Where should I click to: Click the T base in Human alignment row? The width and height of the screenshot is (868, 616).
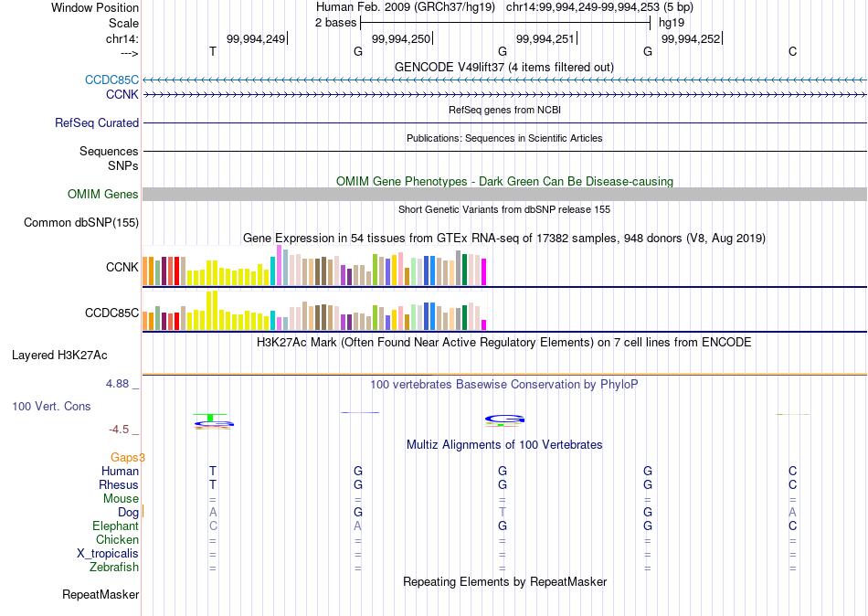tap(213, 471)
